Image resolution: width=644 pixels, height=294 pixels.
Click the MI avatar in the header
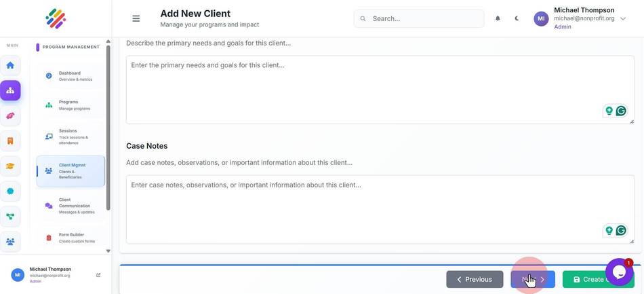(x=541, y=18)
